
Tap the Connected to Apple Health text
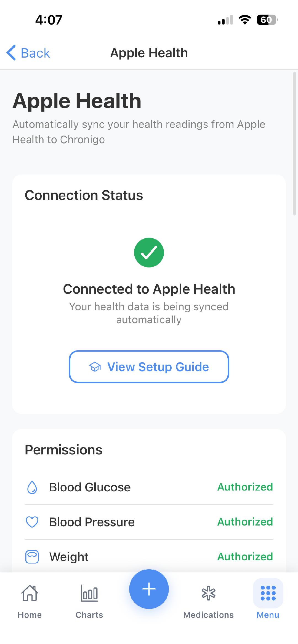pos(149,289)
